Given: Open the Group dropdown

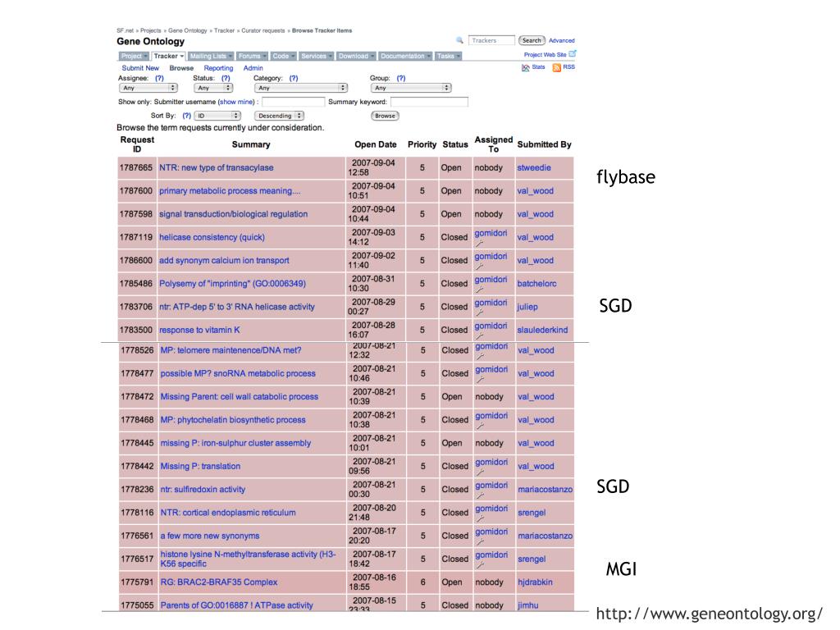Looking at the screenshot, I should pyautogui.click(x=411, y=88).
